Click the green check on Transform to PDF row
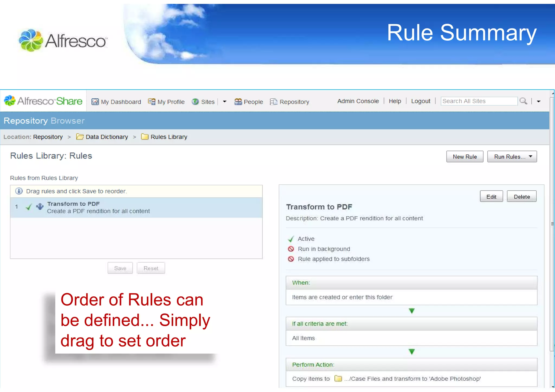The height and width of the screenshot is (392, 555). tap(29, 207)
